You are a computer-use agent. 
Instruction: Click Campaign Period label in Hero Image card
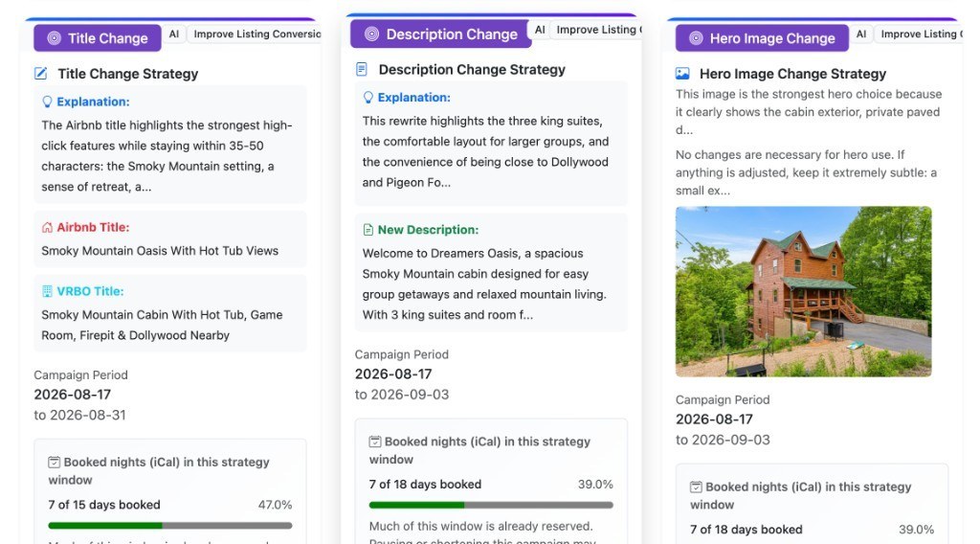[723, 399]
